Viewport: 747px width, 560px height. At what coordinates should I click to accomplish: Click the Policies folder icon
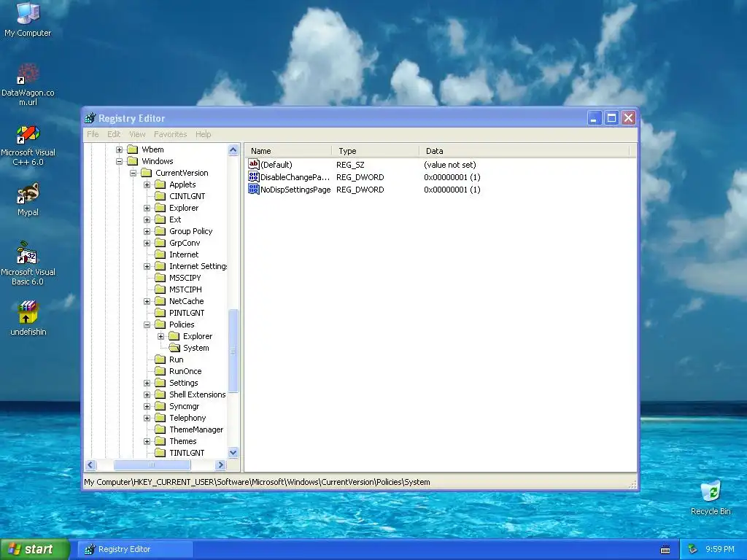(160, 324)
